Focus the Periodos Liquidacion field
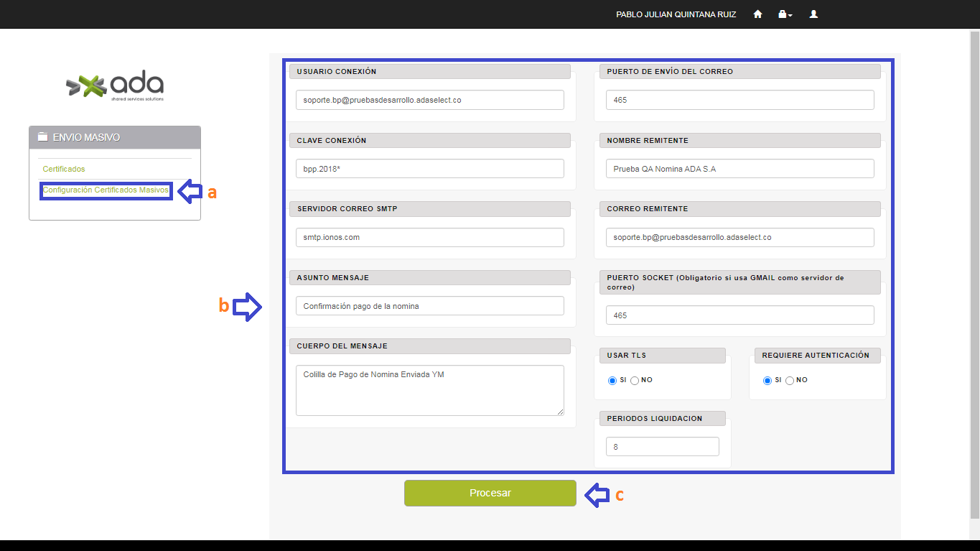980x551 pixels. (x=662, y=447)
